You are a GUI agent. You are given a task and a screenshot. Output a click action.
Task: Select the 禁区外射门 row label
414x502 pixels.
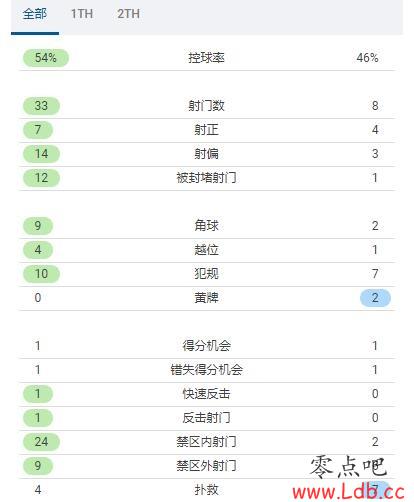[206, 466]
